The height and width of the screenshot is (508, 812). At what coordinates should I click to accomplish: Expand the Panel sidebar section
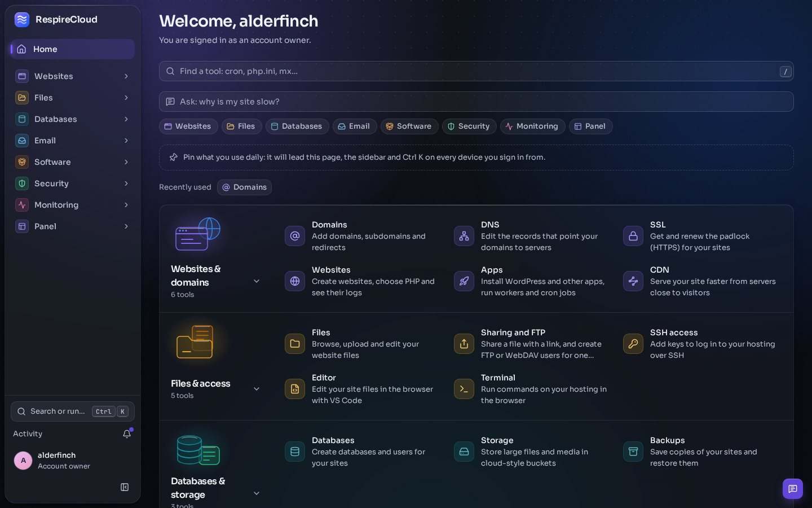pyautogui.click(x=73, y=226)
